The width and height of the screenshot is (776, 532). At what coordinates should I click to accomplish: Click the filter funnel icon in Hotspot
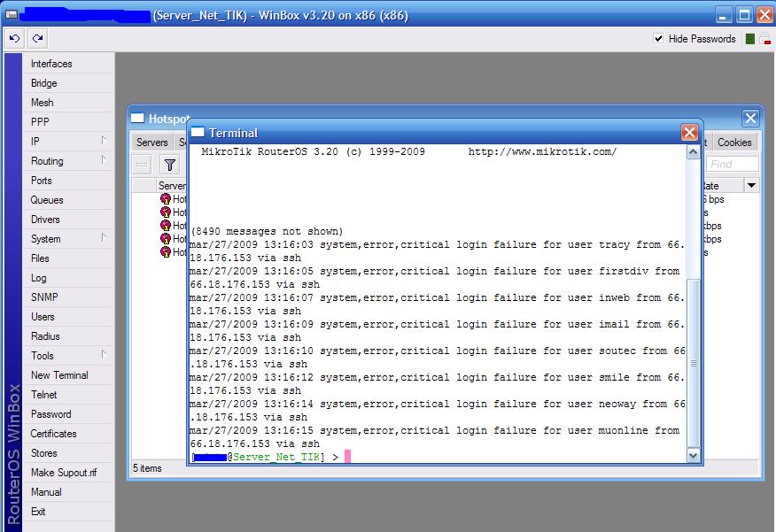(x=170, y=165)
